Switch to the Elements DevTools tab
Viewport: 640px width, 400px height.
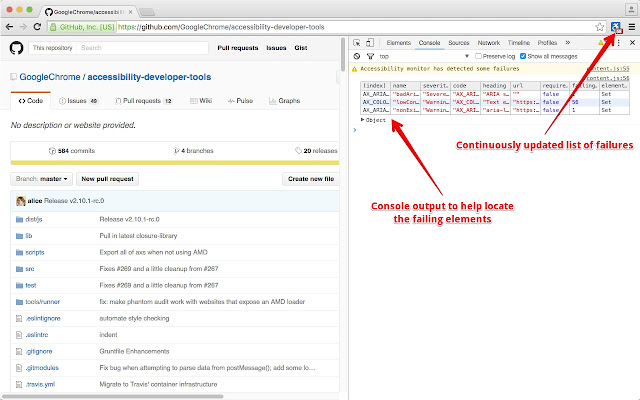398,42
